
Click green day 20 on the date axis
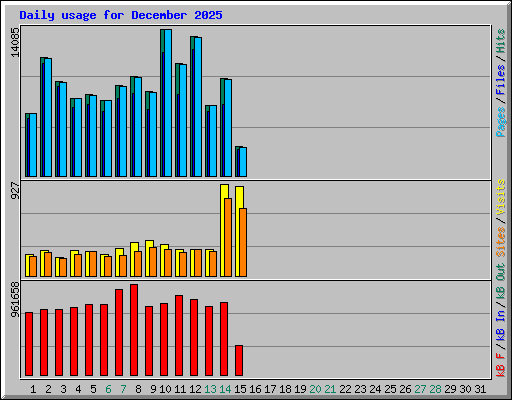tap(315, 389)
